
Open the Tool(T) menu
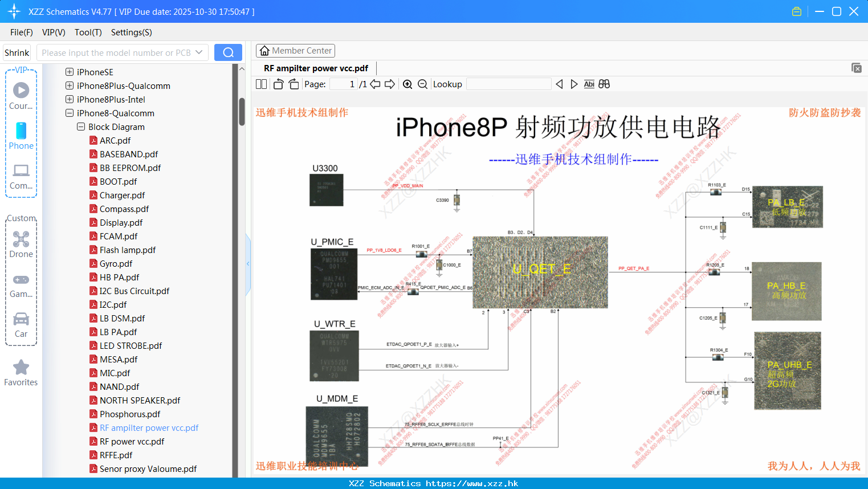(x=88, y=32)
